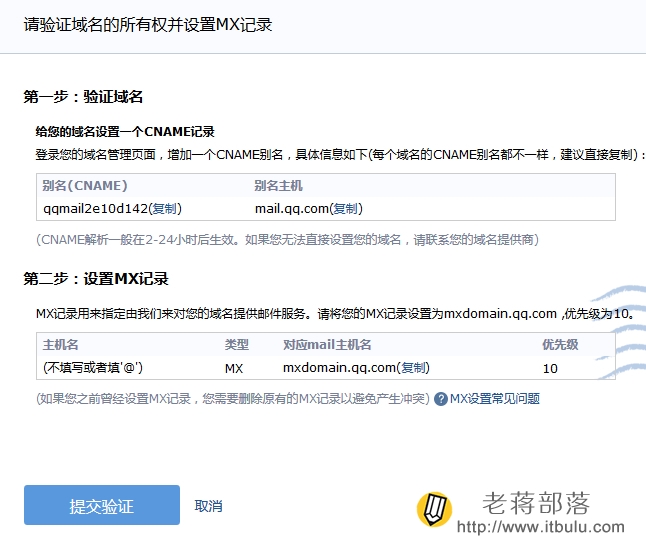646x537 pixels.
Task: Copy the mxdomain.qq.com MX hostname
Action: coord(413,367)
